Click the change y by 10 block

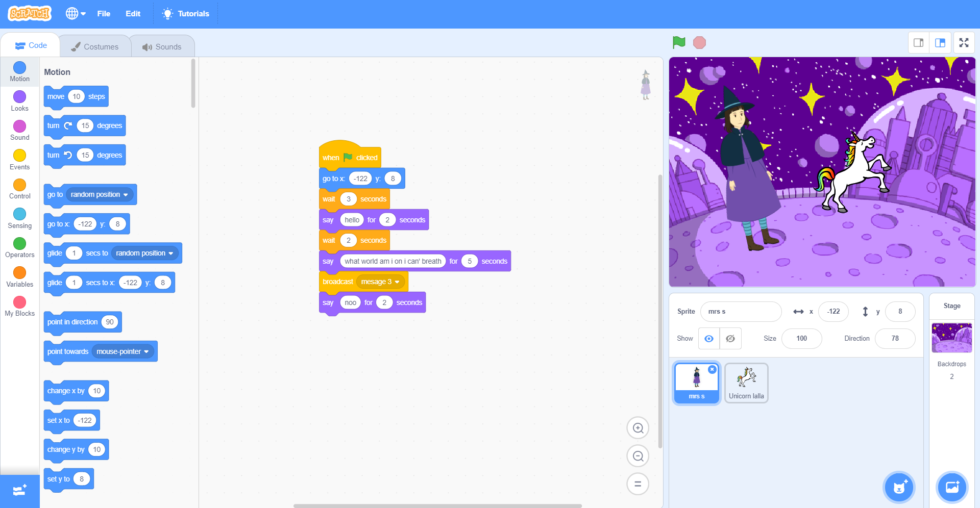pyautogui.click(x=77, y=450)
